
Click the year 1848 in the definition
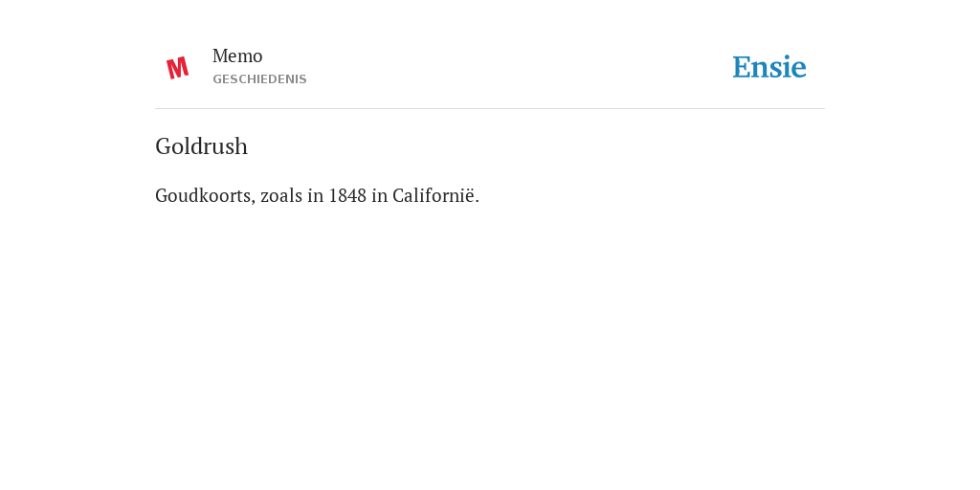click(x=347, y=195)
